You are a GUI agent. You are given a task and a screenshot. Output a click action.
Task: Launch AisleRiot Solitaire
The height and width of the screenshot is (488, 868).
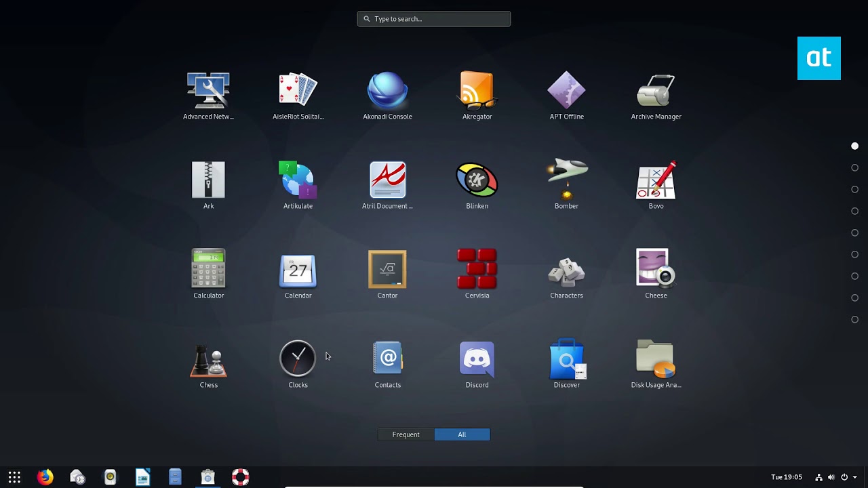point(298,91)
